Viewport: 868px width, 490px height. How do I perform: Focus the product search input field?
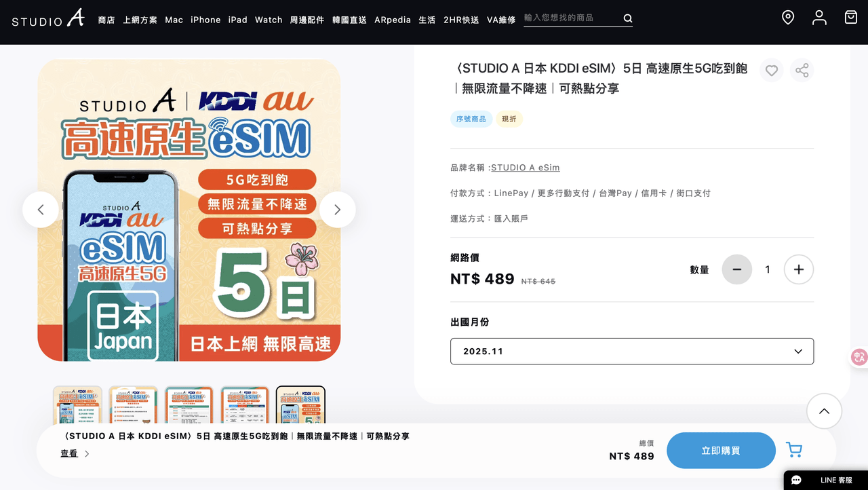tap(572, 18)
